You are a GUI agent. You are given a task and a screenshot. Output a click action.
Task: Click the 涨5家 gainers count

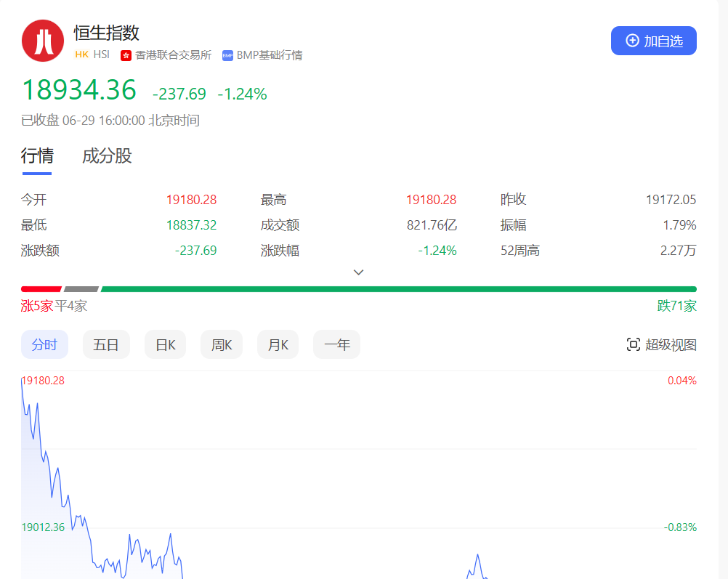coord(37,306)
